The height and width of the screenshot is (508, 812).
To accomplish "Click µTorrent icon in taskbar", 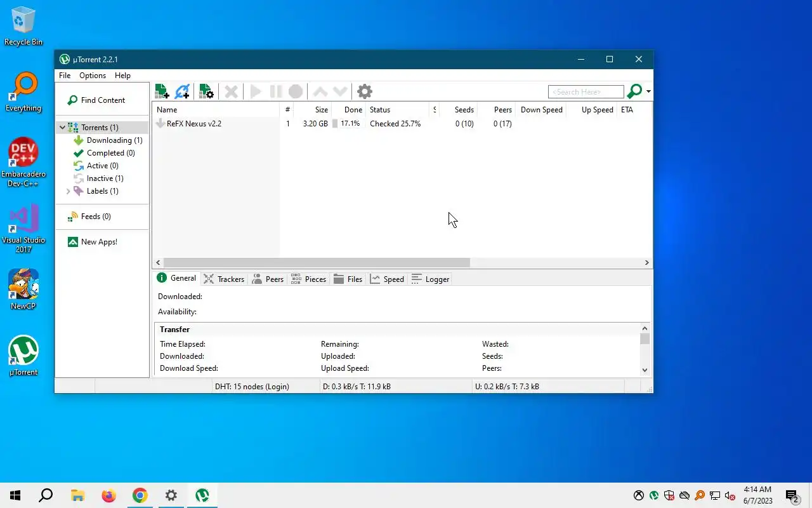I will point(202,495).
